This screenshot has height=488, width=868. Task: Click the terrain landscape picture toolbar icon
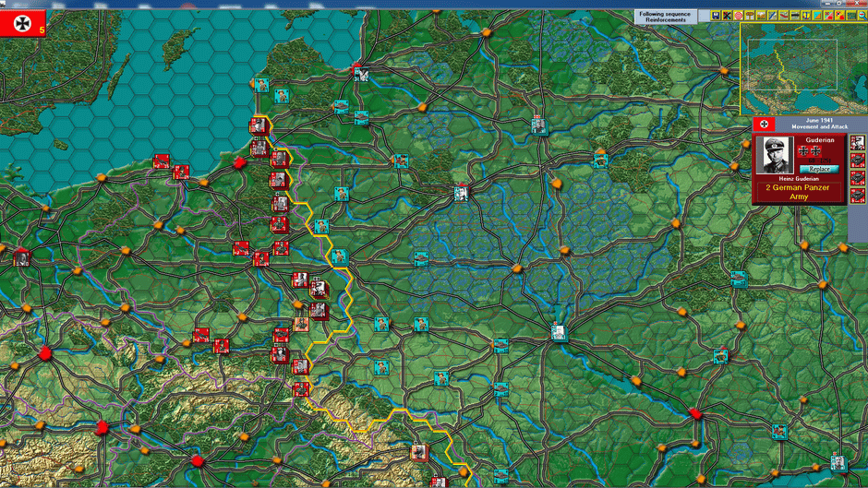761,16
